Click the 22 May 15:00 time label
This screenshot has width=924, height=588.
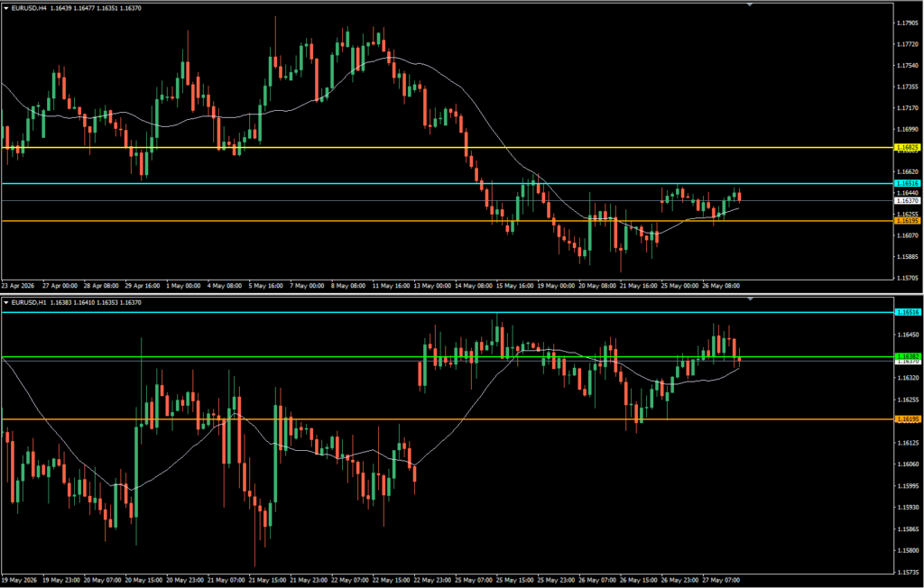pos(391,580)
